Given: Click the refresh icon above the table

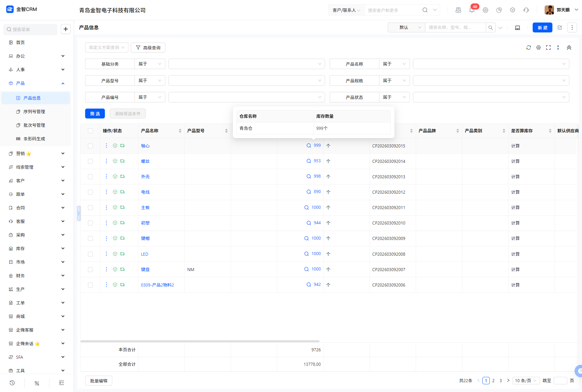Looking at the screenshot, I should pyautogui.click(x=529, y=47).
